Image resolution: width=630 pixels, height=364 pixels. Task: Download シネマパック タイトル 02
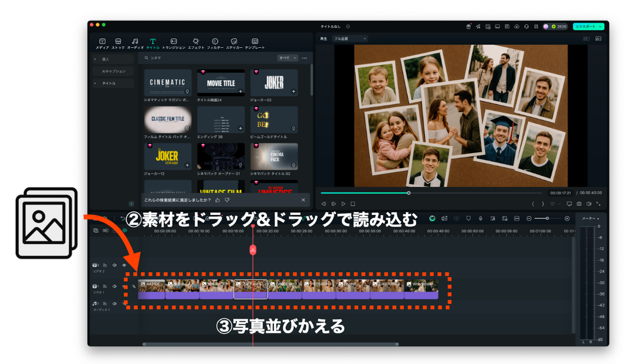293,165
